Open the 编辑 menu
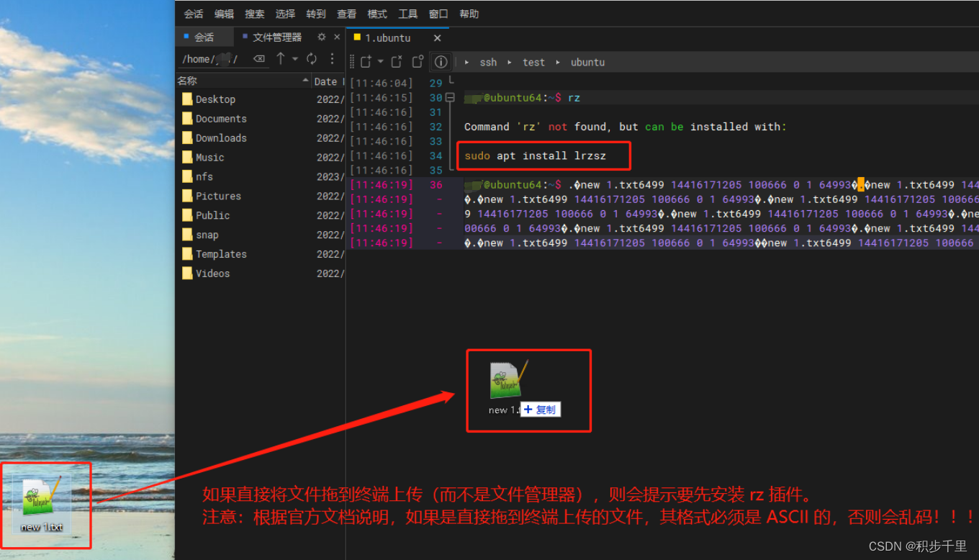This screenshot has width=979, height=560. point(224,14)
